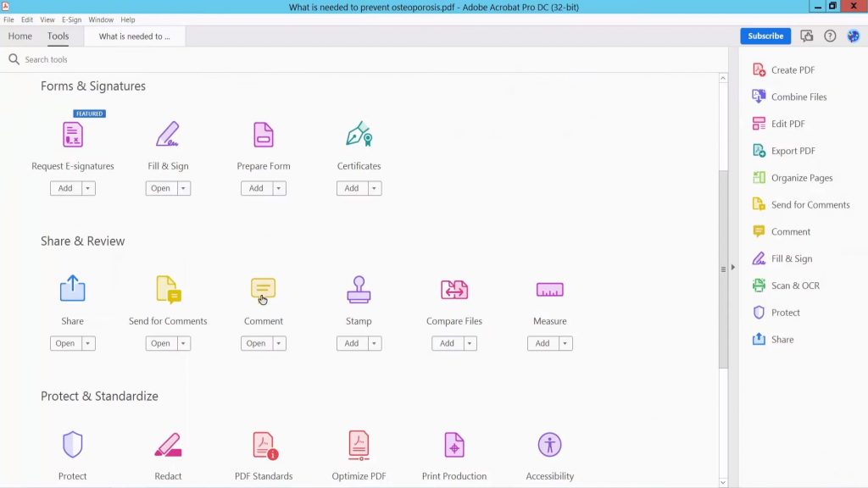
Task: Expand the dropdown next to Share's Open button
Action: pyautogui.click(x=86, y=343)
